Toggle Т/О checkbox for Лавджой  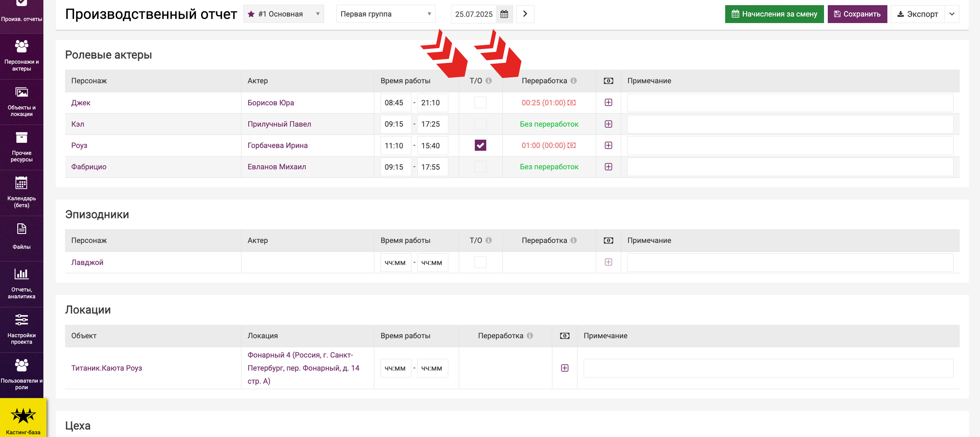[480, 262]
